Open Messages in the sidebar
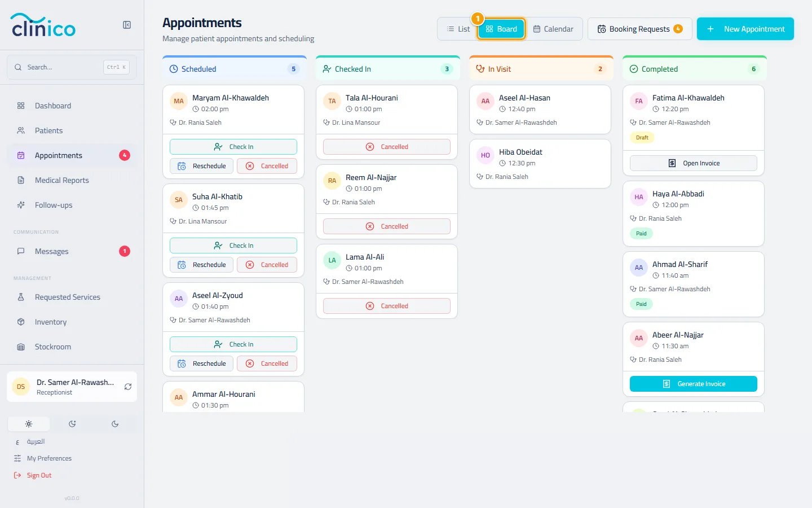The height and width of the screenshot is (508, 812). click(72, 251)
